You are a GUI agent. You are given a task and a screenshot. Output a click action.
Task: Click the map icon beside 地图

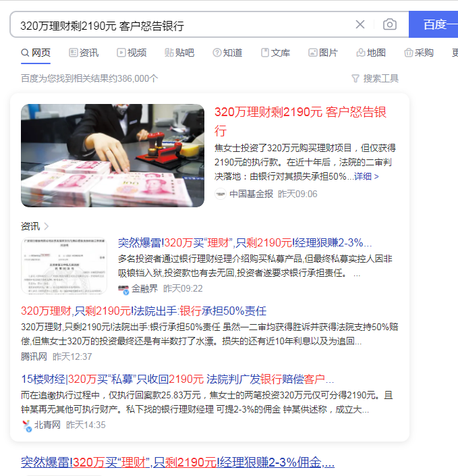click(361, 53)
